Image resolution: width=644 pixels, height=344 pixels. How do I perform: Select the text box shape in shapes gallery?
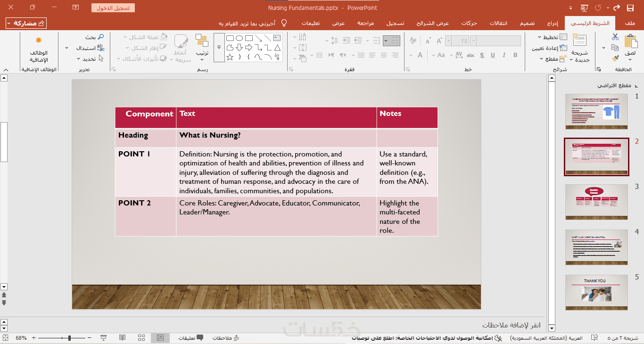click(277, 38)
